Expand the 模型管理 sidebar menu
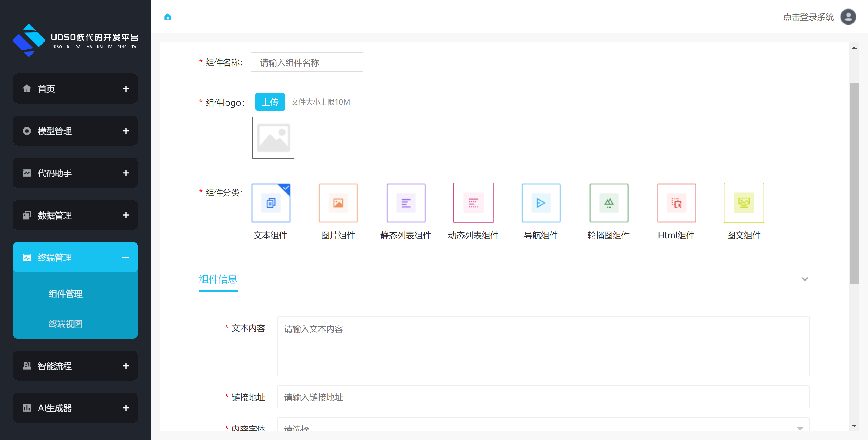Screen dimensions: 868x440 pos(126,131)
